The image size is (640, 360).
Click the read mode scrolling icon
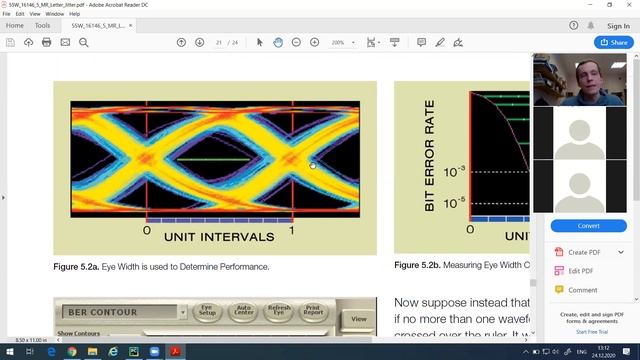click(394, 42)
